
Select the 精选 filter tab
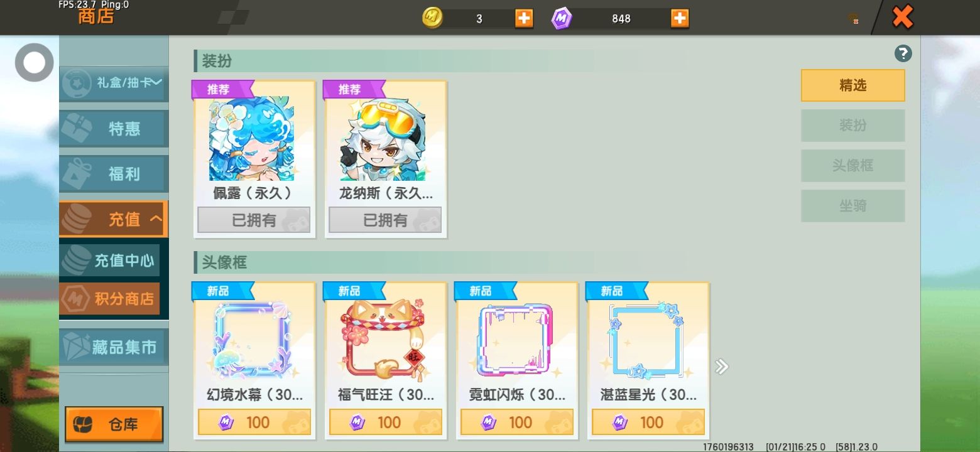(x=852, y=85)
